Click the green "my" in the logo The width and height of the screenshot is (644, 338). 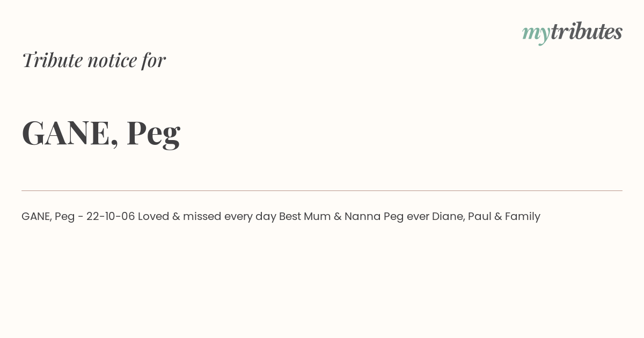tap(536, 35)
